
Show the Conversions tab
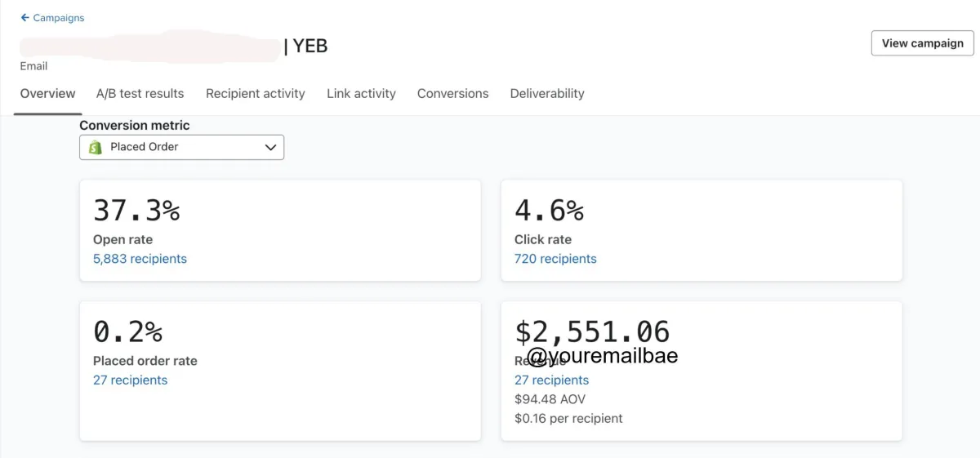tap(452, 94)
